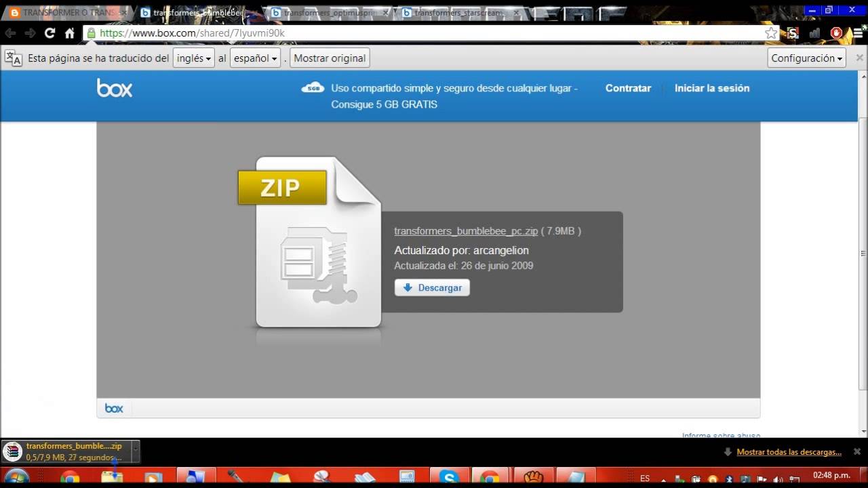
Task: Click the ES language indicator in tray
Action: point(645,478)
